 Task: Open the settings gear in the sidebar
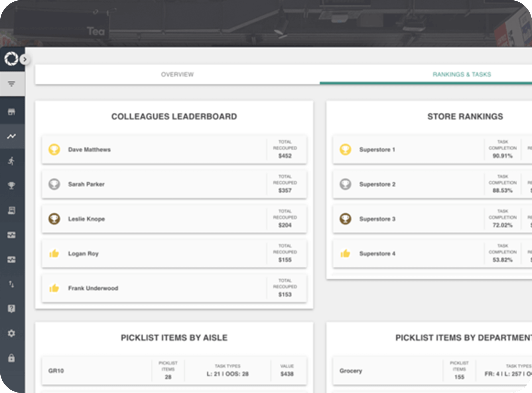(x=12, y=333)
